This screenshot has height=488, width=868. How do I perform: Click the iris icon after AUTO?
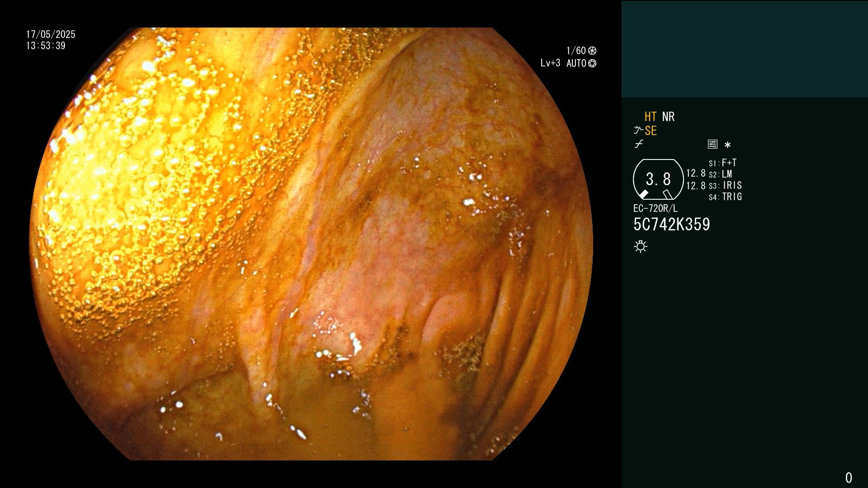tap(592, 63)
